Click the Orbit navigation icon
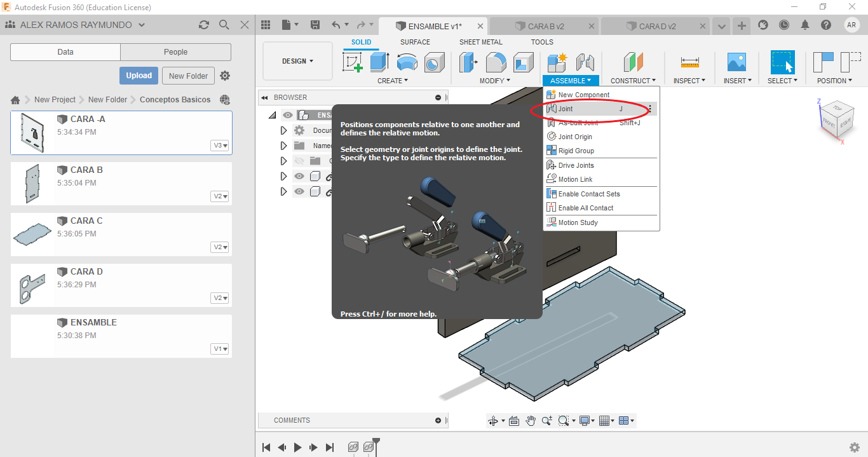The width and height of the screenshot is (868, 457). click(x=493, y=421)
